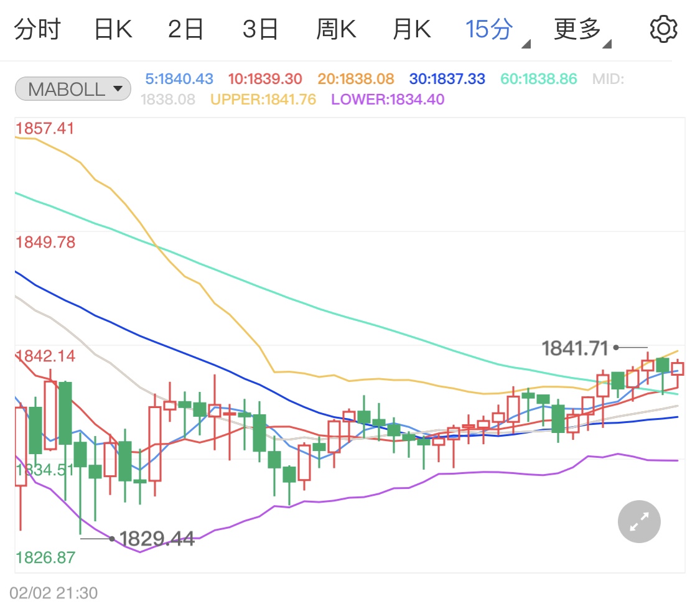Select the 日K daily candlestick tab
The image size is (700, 614).
[113, 29]
